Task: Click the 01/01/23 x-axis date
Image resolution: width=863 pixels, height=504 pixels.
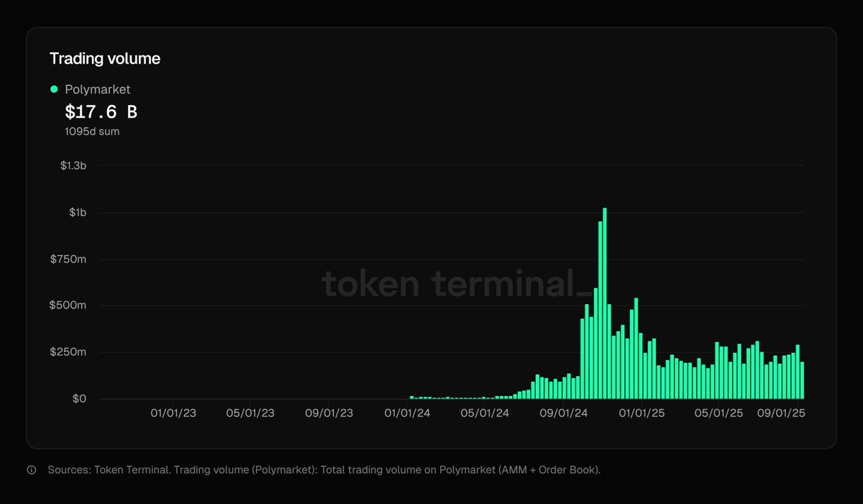Action: (x=173, y=413)
